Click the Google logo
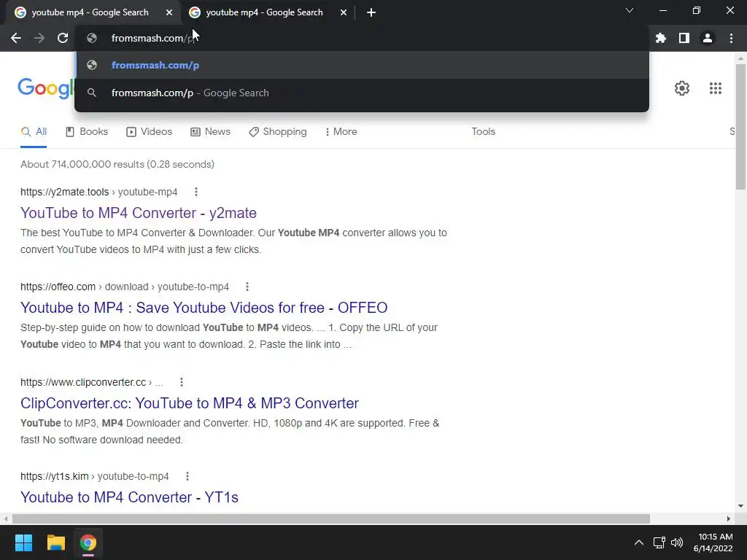This screenshot has width=747, height=560. click(x=46, y=88)
